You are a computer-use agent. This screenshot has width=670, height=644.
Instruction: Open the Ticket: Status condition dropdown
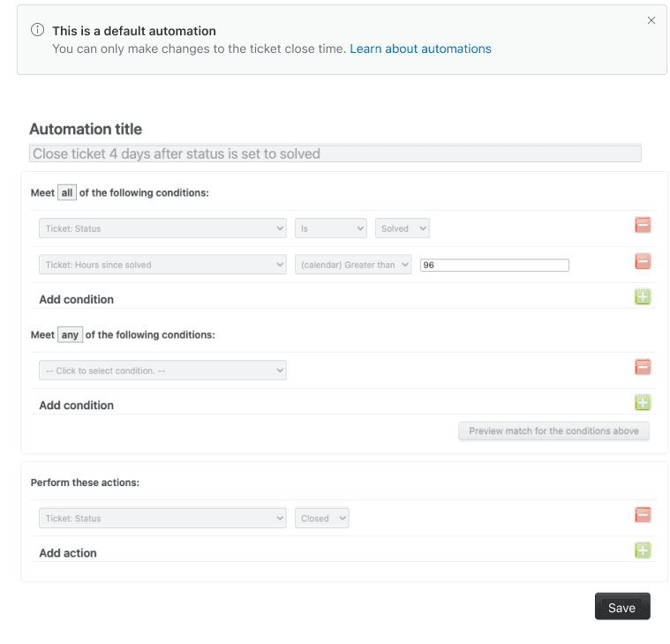(162, 228)
